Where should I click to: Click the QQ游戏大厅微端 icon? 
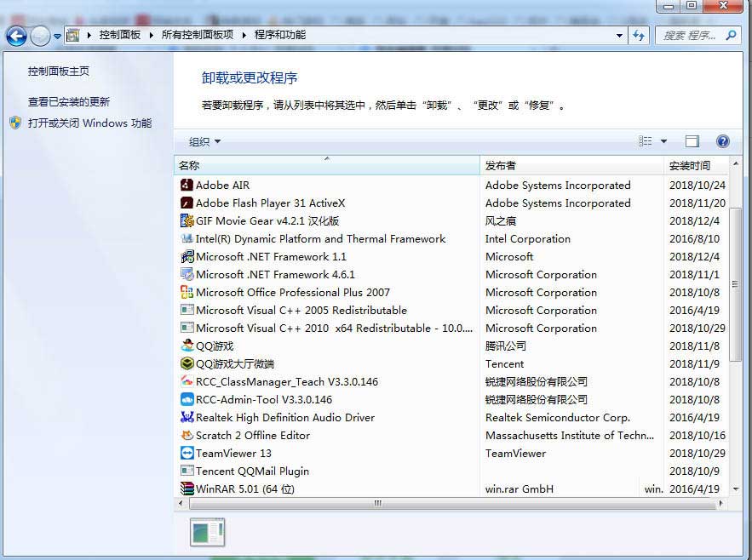(x=187, y=363)
